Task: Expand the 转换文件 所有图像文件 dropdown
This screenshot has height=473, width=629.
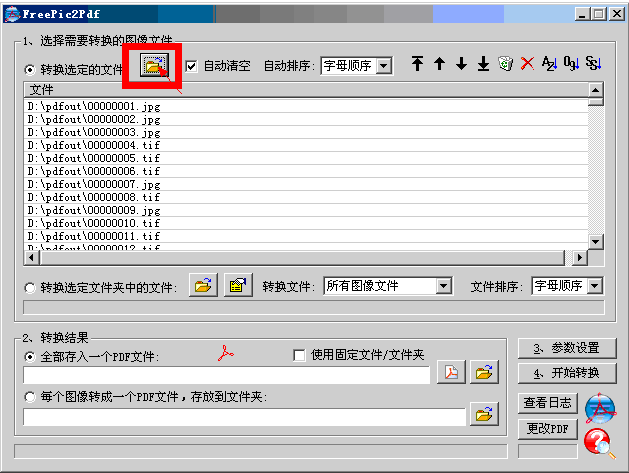Action: (443, 286)
